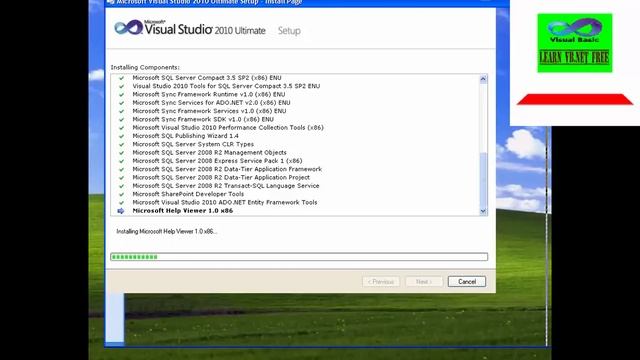Click checkmark beside Microsoft SQL Server System CLR Types
Image resolution: width=640 pixels, height=360 pixels.
pos(121,144)
